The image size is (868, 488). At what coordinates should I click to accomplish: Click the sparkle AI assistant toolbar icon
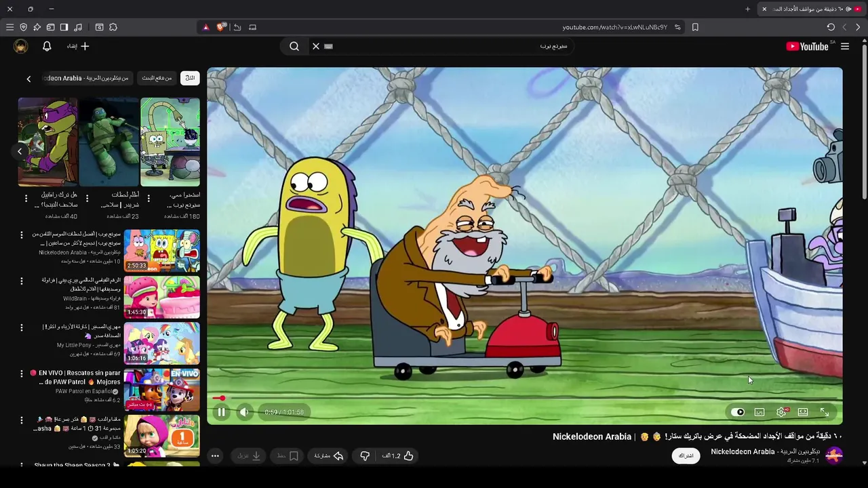pyautogui.click(x=37, y=27)
